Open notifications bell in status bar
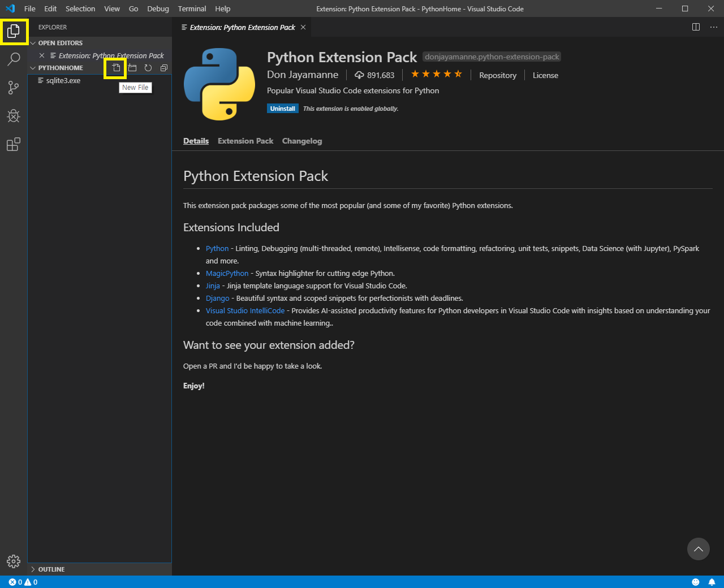The image size is (724, 588). pyautogui.click(x=712, y=582)
